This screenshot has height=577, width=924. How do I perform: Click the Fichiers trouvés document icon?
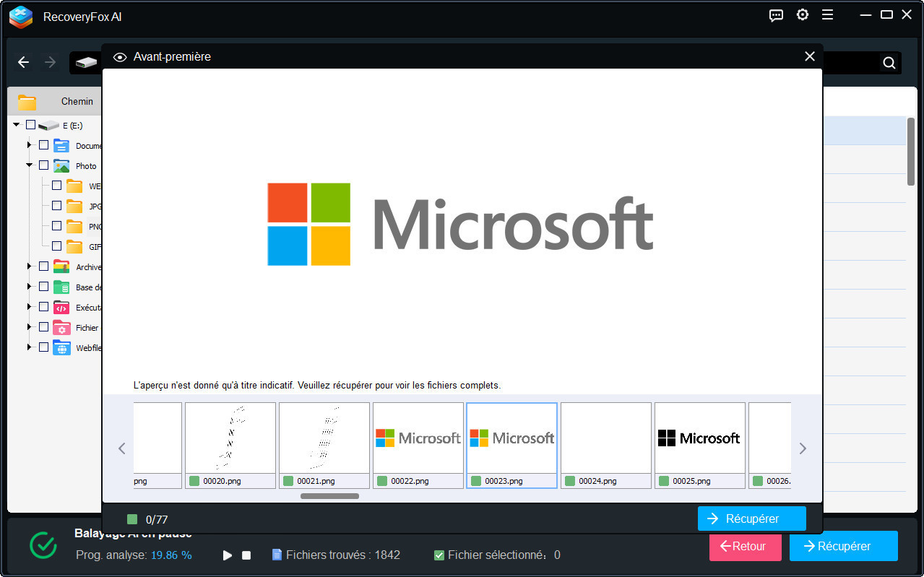click(277, 555)
